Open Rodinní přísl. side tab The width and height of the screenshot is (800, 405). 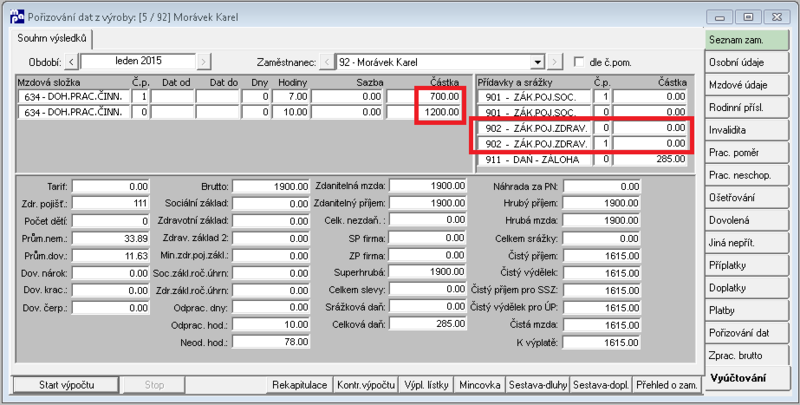tap(746, 108)
